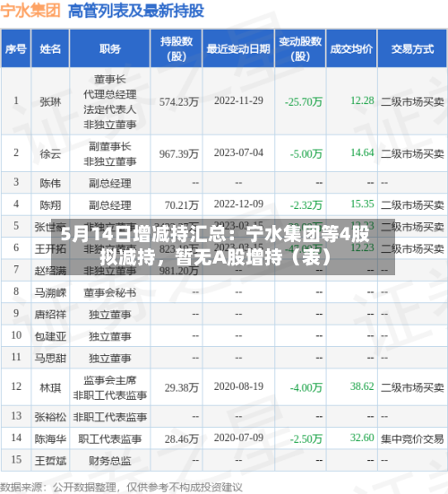Click the change amount -4.00万
The image size is (448, 494).
pyautogui.click(x=306, y=387)
